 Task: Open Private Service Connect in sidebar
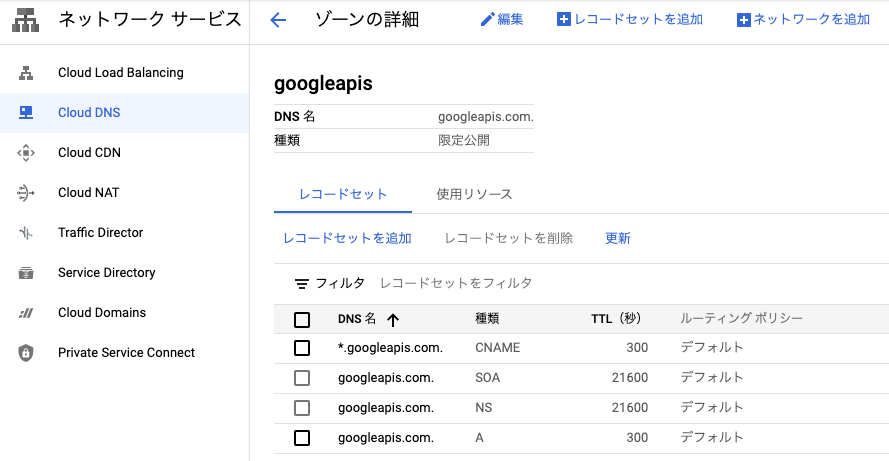[126, 353]
